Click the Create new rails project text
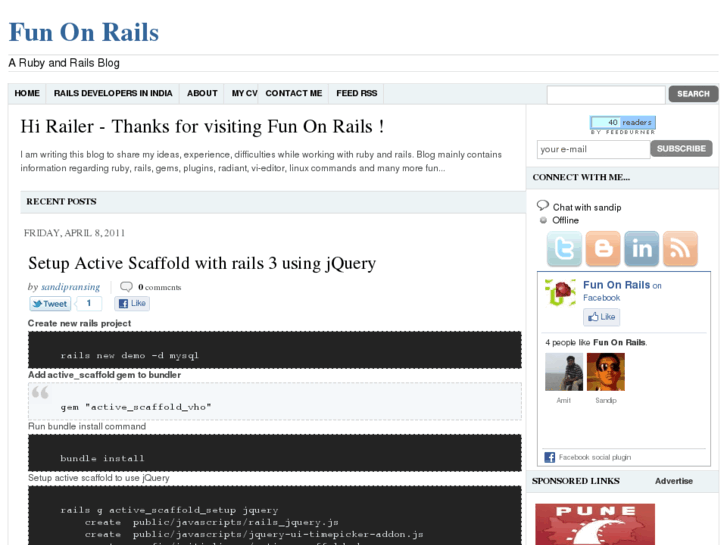Image resolution: width=727 pixels, height=545 pixels. pos(79,323)
